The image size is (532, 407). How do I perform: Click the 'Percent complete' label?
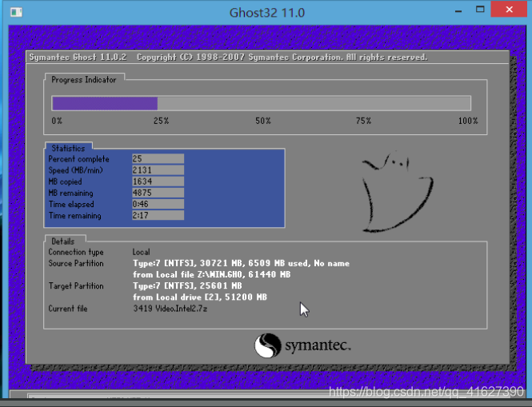point(78,159)
